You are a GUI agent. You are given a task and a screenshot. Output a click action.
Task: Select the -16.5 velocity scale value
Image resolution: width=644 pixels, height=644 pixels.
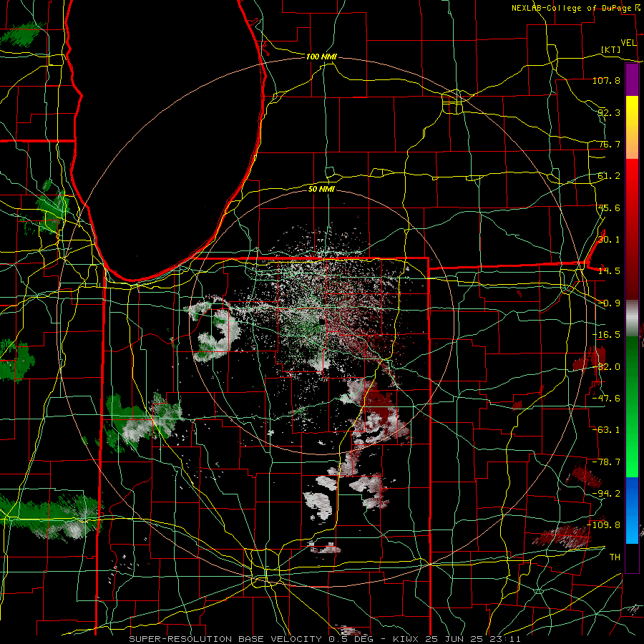click(x=606, y=335)
